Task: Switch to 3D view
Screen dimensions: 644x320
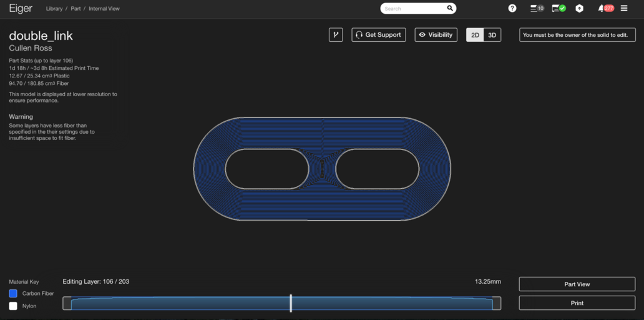Action: 492,35
